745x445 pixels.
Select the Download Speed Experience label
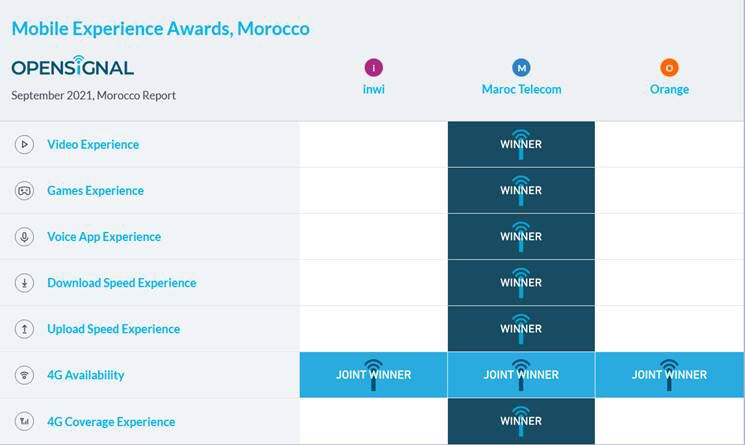pyautogui.click(x=121, y=283)
